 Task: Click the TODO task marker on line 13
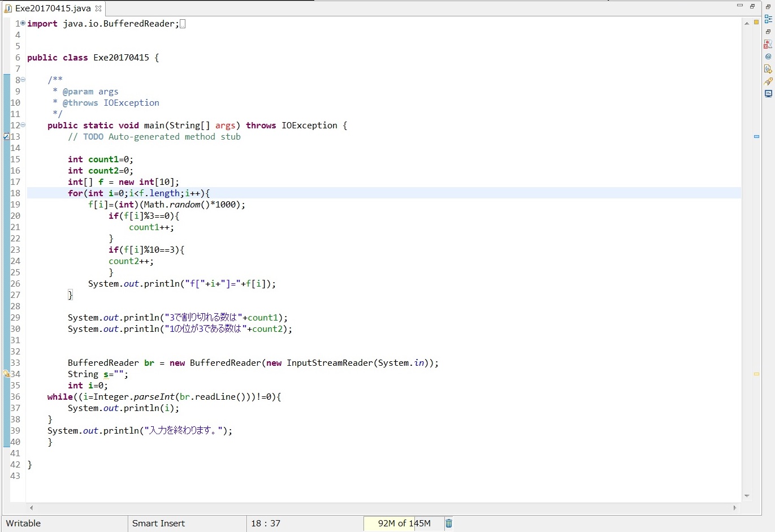[x=6, y=137]
